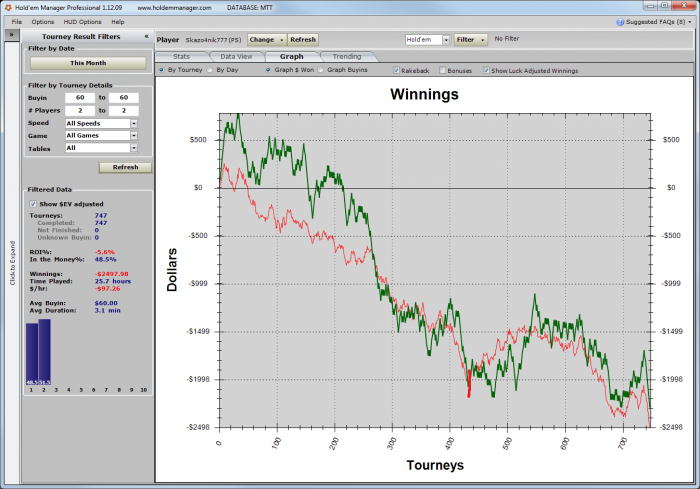Select the Graph tab

pyautogui.click(x=292, y=57)
